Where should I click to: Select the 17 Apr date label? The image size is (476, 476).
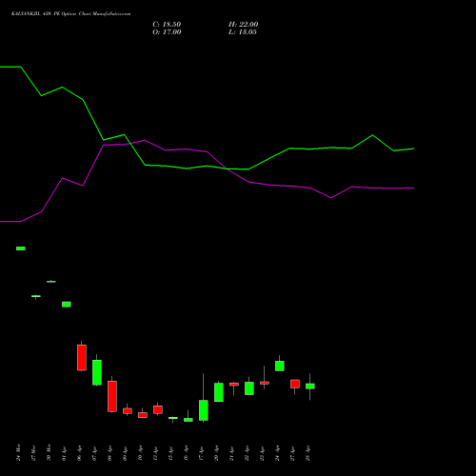point(201,452)
